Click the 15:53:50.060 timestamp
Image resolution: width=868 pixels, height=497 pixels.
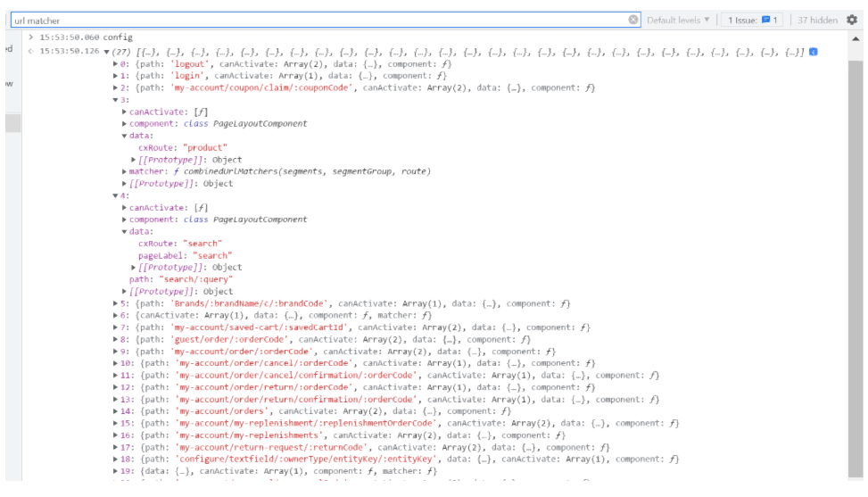(x=70, y=37)
